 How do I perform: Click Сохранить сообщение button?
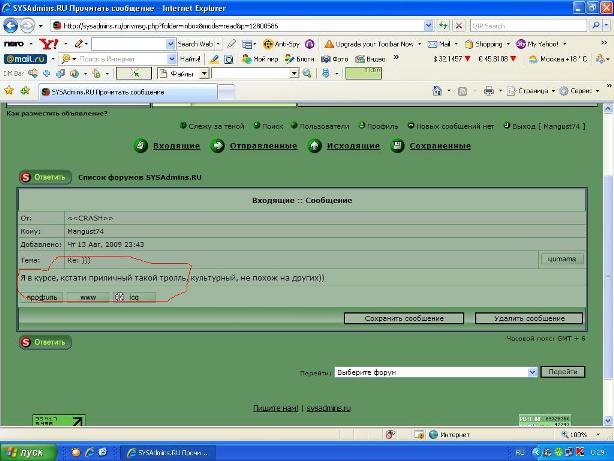(404, 318)
